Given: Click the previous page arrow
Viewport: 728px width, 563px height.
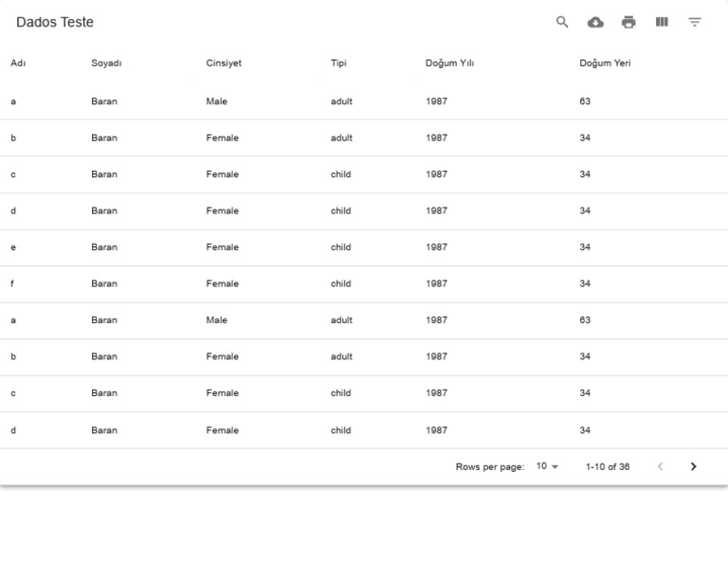Looking at the screenshot, I should click(660, 466).
